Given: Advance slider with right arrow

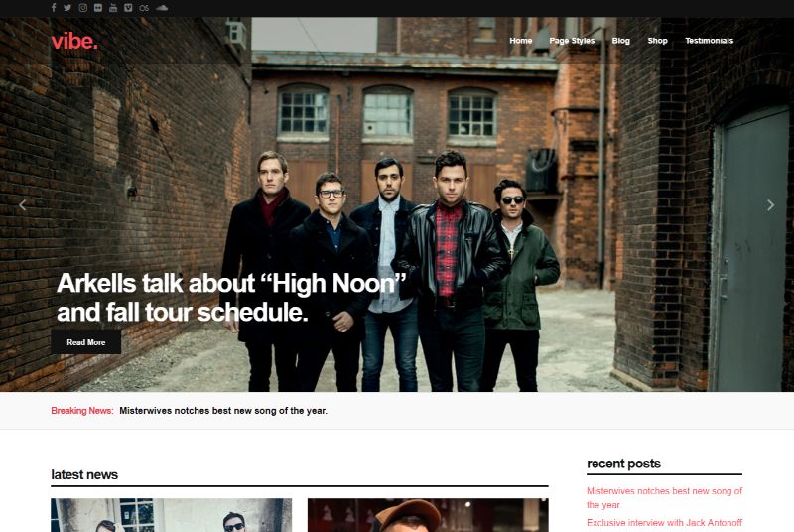Looking at the screenshot, I should 771,205.
